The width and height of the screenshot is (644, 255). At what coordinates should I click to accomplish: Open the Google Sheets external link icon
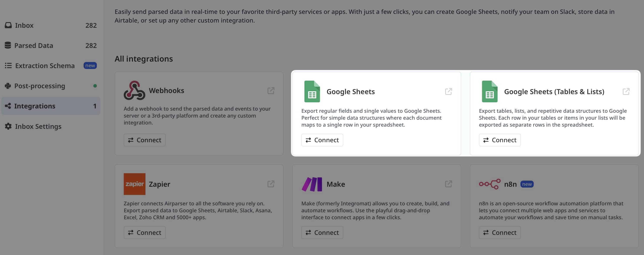449,92
